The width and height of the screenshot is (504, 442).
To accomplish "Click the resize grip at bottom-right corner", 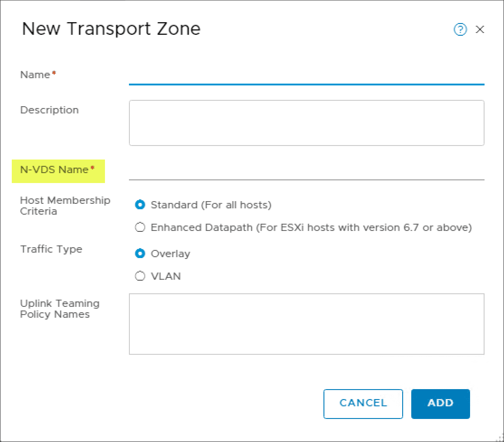I will (x=500, y=437).
